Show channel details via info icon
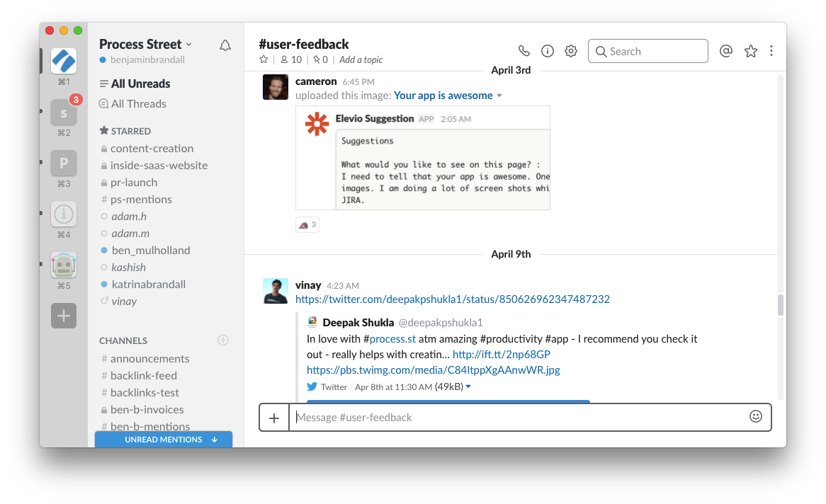This screenshot has width=826, height=504. pos(548,51)
